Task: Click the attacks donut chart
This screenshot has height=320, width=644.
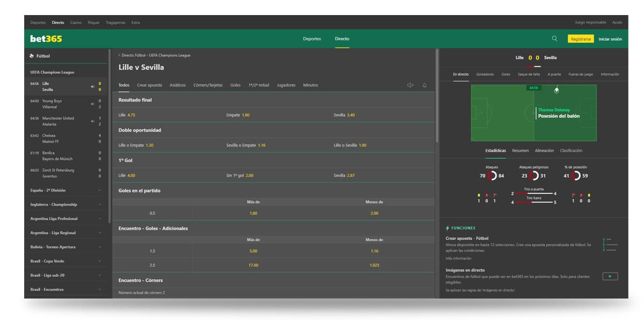Action: [492, 176]
